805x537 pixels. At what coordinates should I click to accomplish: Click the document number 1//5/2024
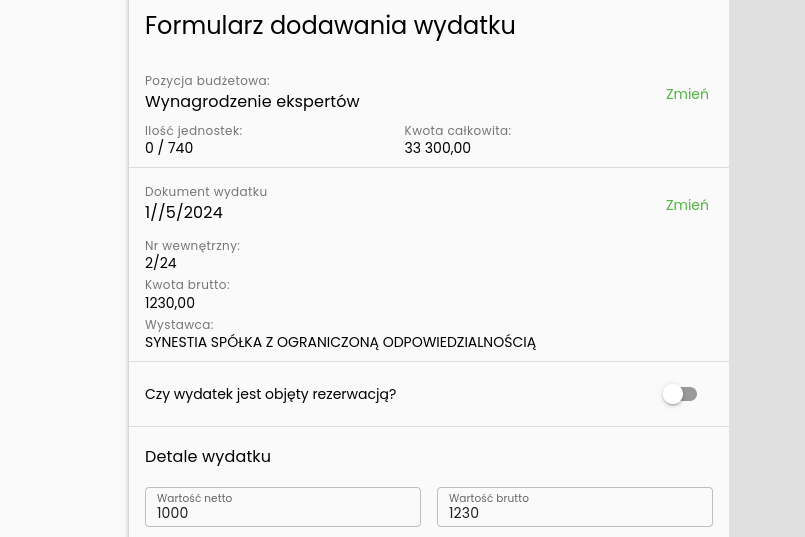[x=184, y=212]
